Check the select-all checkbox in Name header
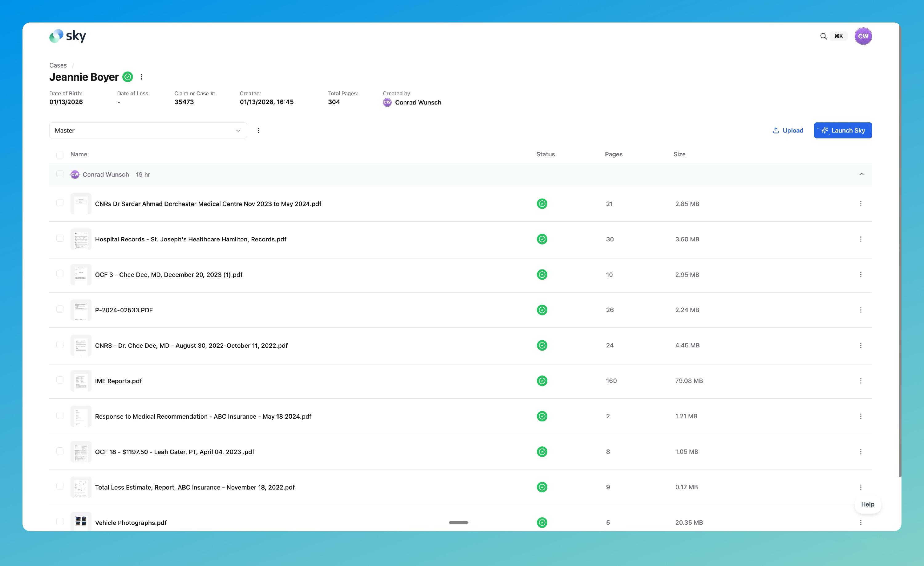The image size is (924, 566). point(60,155)
